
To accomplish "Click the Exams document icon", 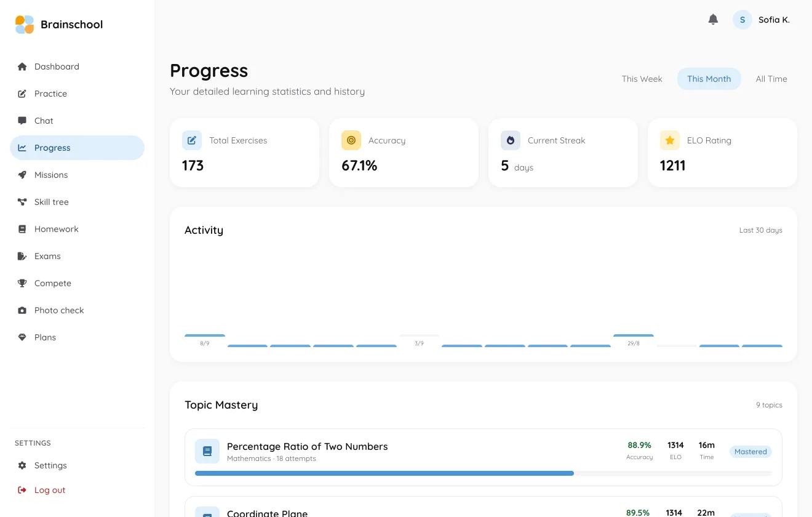I will pyautogui.click(x=22, y=256).
